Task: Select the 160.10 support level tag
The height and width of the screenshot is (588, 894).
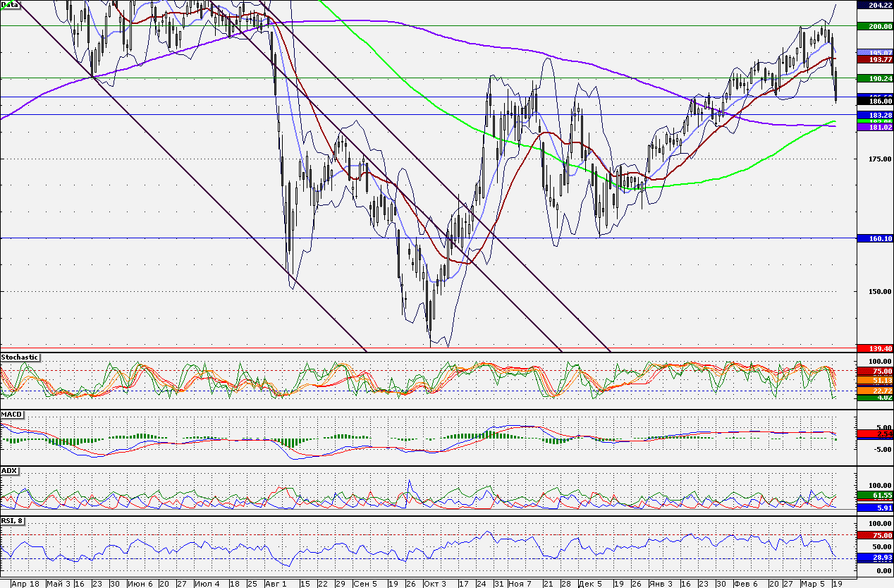Action: pyautogui.click(x=874, y=239)
